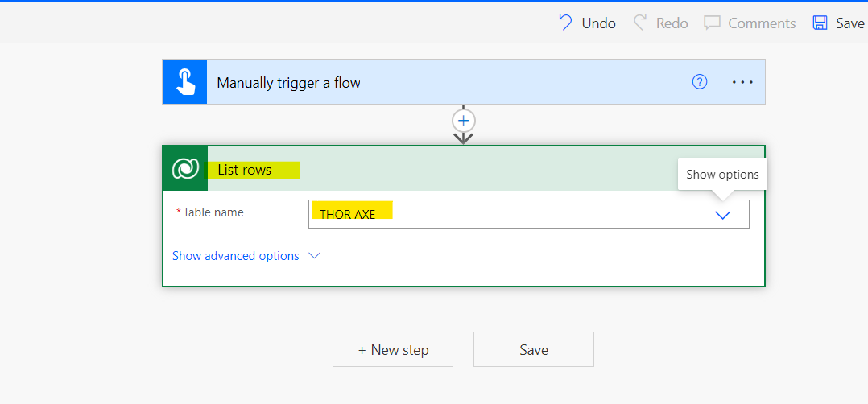The width and height of the screenshot is (868, 404).
Task: Click the Table name field label
Action: point(213,212)
